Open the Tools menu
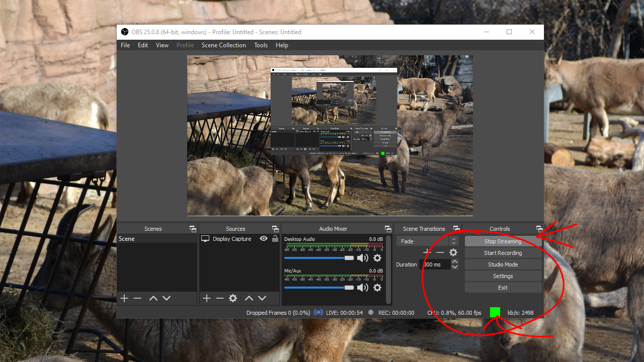644x362 pixels. pyautogui.click(x=261, y=45)
